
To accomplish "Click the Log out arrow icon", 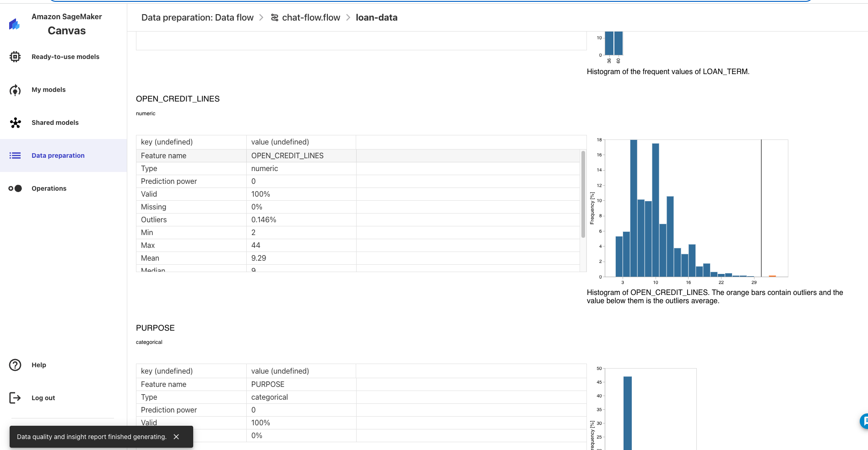I will (x=15, y=398).
